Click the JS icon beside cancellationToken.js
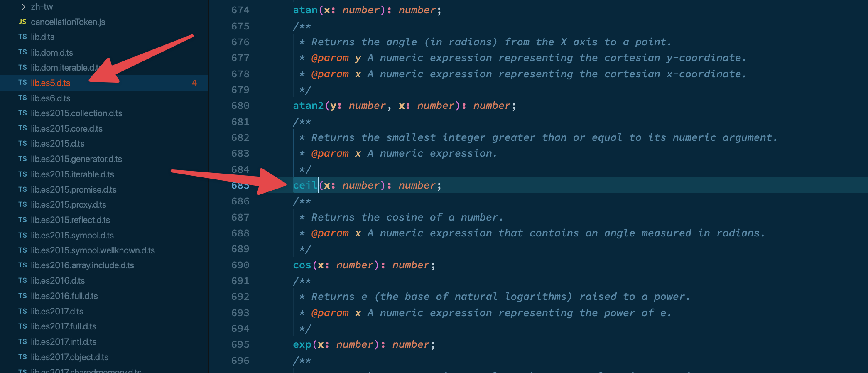The width and height of the screenshot is (868, 373). pos(22,22)
